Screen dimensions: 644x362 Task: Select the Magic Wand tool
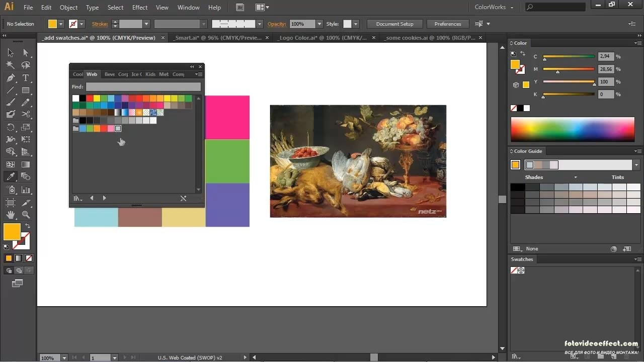point(10,65)
